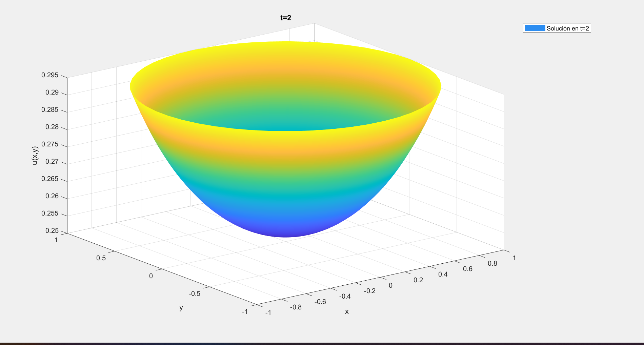This screenshot has height=345, width=644.
Task: Click the u(x,y) vertical axis label
Action: [35, 156]
